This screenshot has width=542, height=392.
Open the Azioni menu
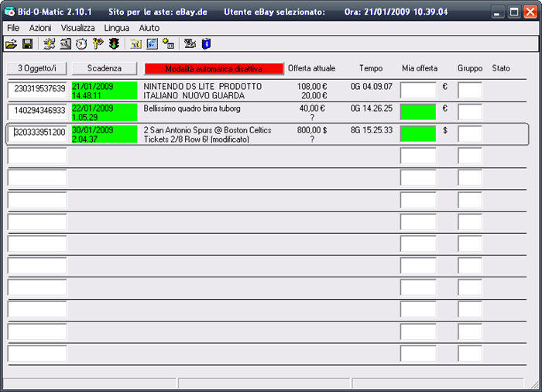pyautogui.click(x=40, y=28)
